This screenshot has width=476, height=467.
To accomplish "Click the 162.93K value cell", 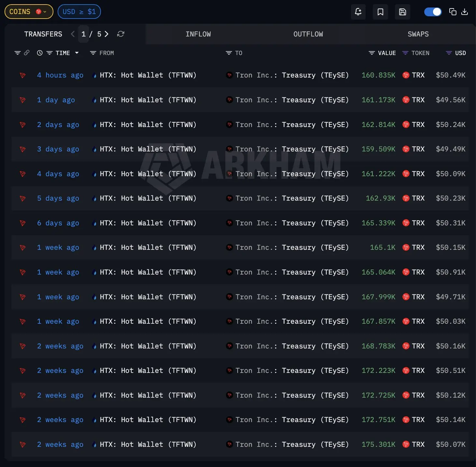I will pyautogui.click(x=381, y=198).
